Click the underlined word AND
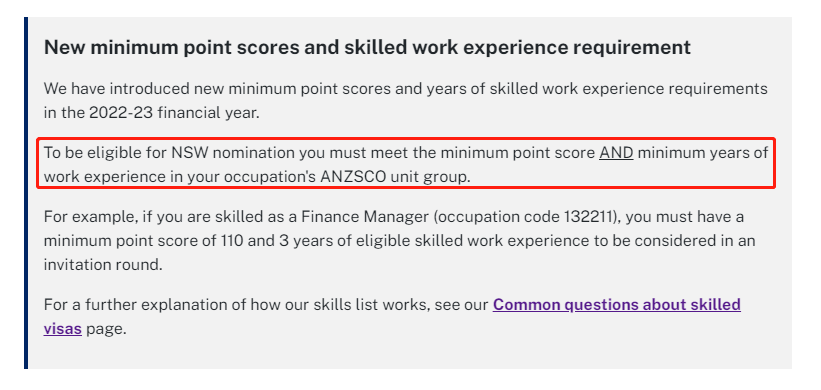This screenshot has width=821, height=390. point(616,153)
